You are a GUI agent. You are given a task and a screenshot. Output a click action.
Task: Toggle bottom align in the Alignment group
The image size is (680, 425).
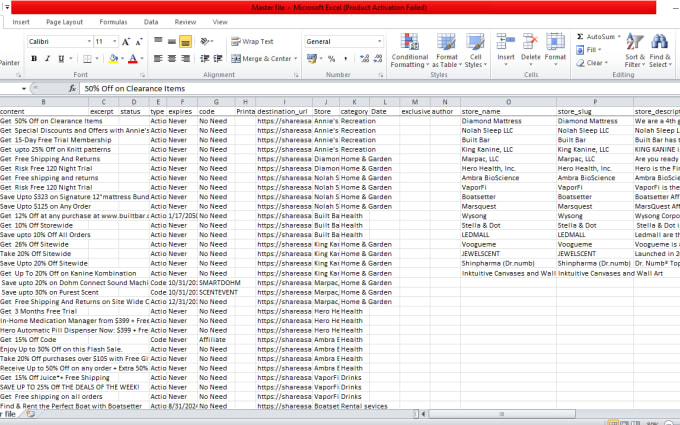click(185, 42)
